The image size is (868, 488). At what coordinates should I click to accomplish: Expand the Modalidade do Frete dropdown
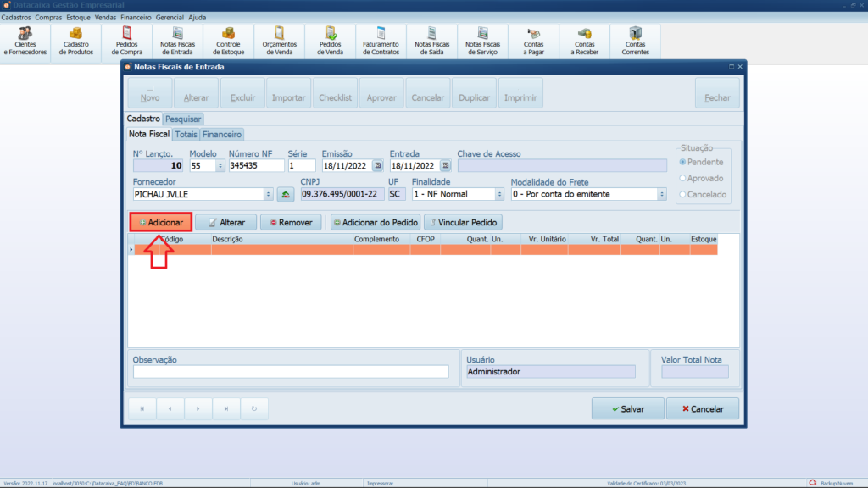click(x=662, y=194)
